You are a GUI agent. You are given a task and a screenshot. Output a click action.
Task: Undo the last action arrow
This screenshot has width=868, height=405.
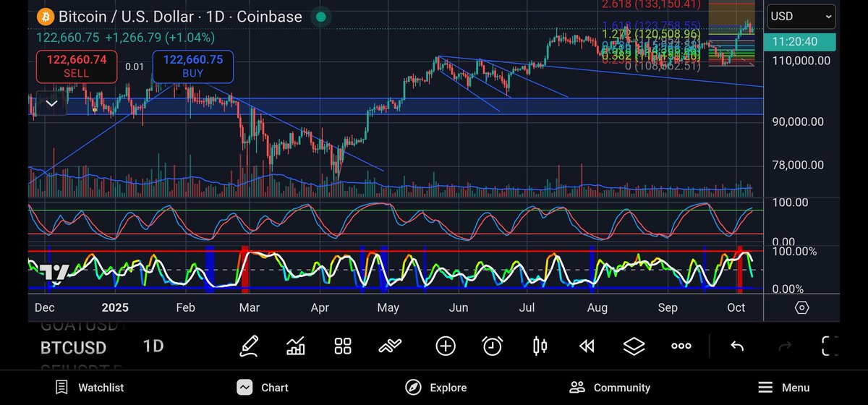click(x=737, y=346)
